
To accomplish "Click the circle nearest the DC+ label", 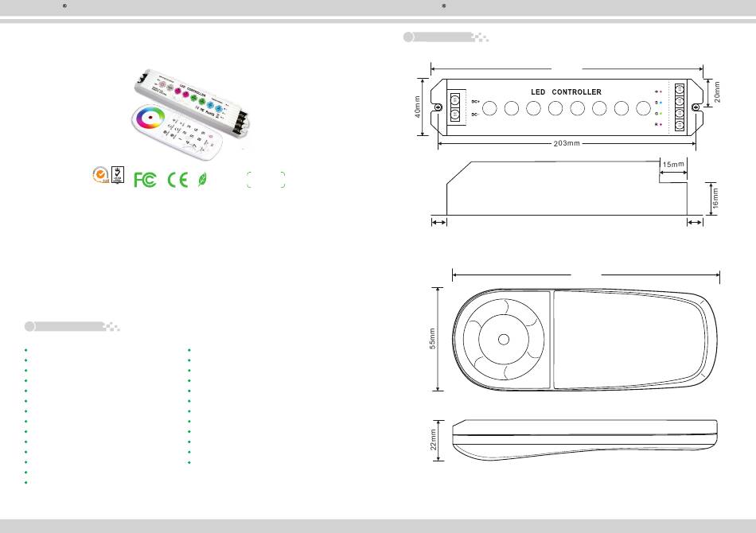I will [x=489, y=108].
